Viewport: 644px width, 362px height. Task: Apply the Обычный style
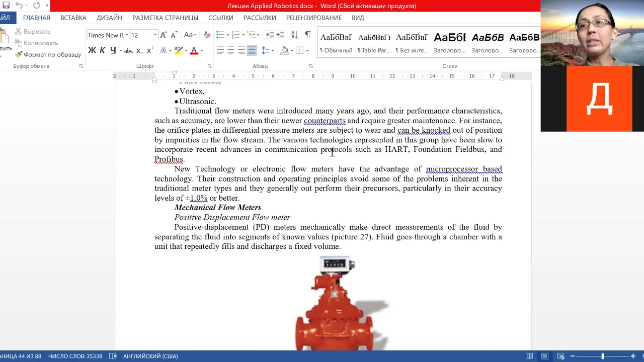336,43
